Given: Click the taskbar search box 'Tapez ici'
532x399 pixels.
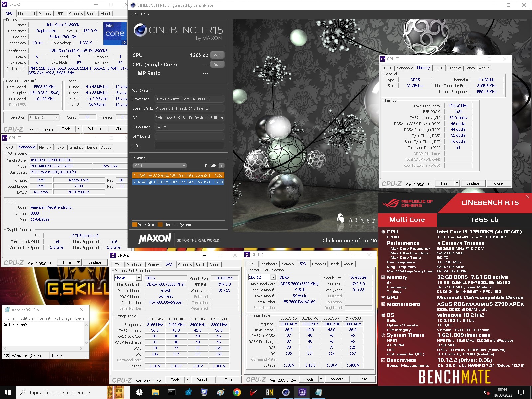Looking at the screenshot, I should (x=62, y=392).
